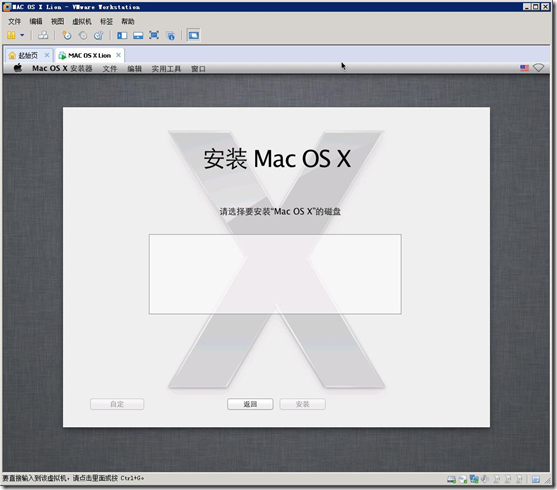Open the installer's 编辑 menu
The width and height of the screenshot is (557, 490).
click(134, 69)
